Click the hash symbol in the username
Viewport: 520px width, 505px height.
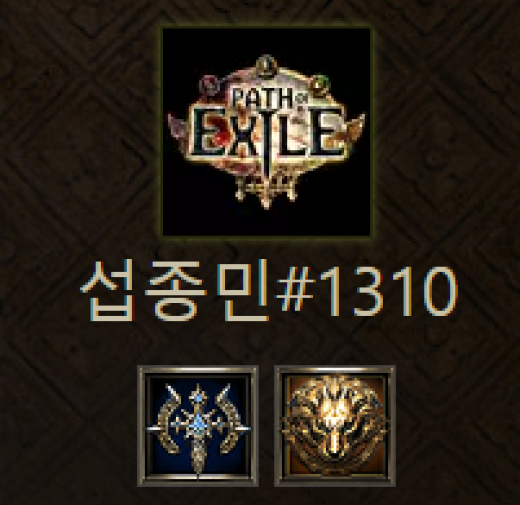click(x=296, y=291)
